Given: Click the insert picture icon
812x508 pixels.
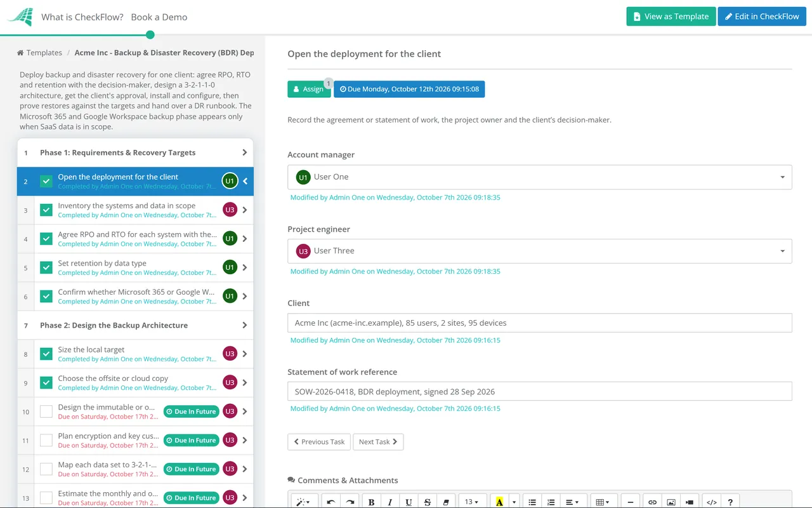Looking at the screenshot, I should (671, 502).
